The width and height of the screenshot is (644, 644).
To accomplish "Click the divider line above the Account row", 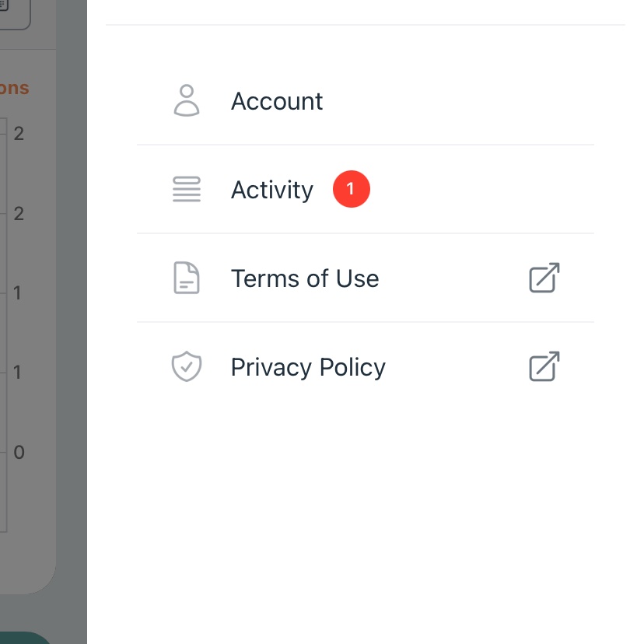I will coord(366,25).
